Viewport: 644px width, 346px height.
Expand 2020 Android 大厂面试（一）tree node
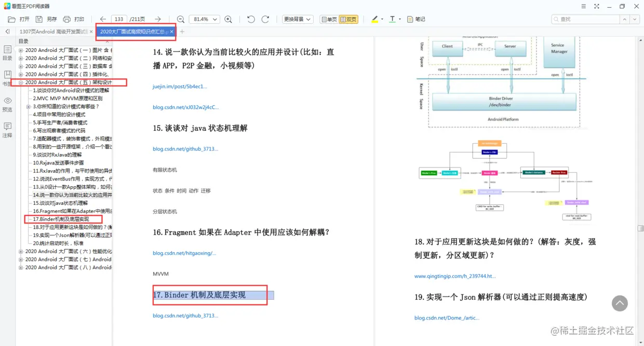(x=21, y=50)
